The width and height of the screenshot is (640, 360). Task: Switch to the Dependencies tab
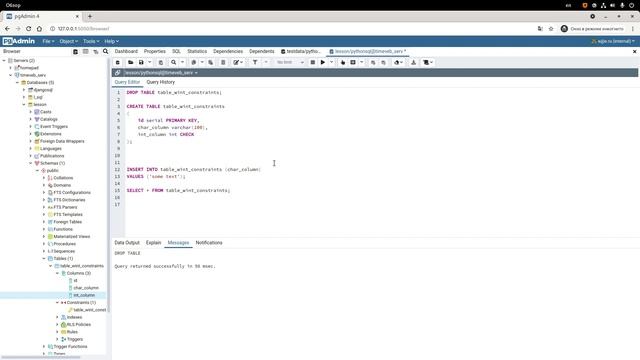coord(228,51)
